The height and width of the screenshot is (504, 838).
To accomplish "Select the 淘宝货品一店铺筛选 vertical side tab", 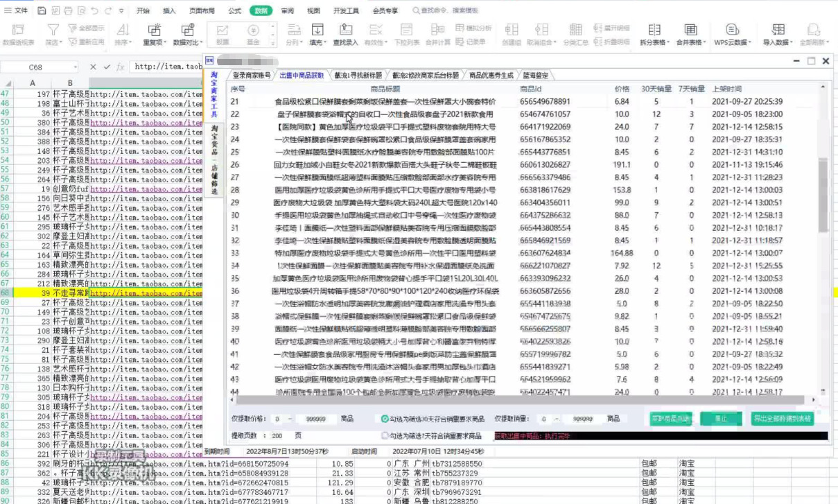I will pyautogui.click(x=214, y=160).
